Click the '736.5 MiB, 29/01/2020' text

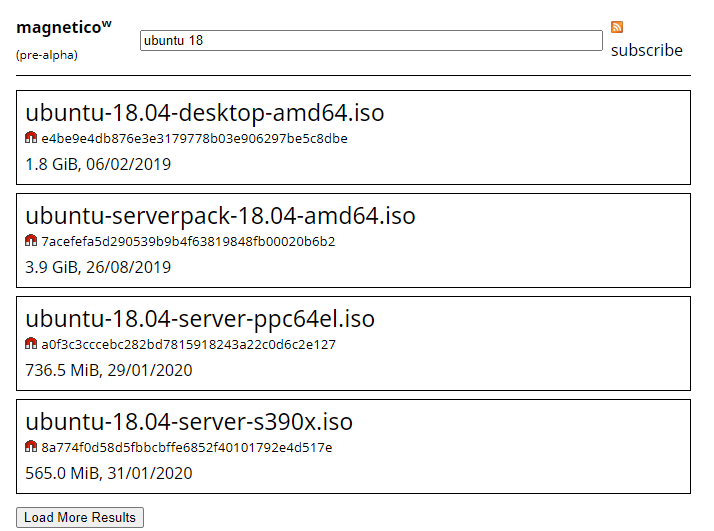tap(109, 370)
